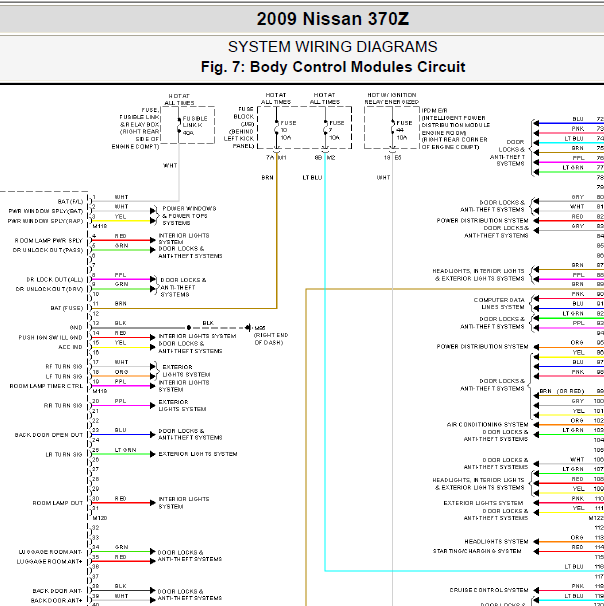Click the AIR CONDITIONING SYSTEM reference
This screenshot has width=604, height=606.
[x=487, y=424]
